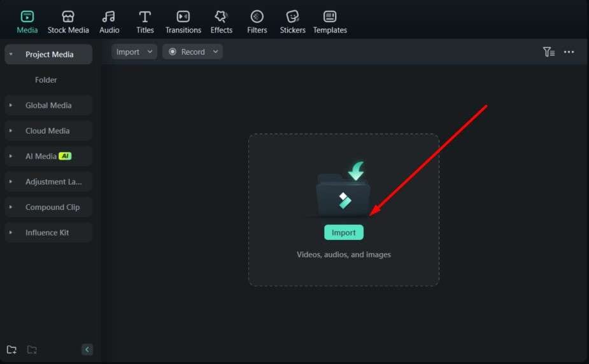Viewport: 589px width, 364px height.
Task: Click the record circle icon
Action: [x=173, y=52]
